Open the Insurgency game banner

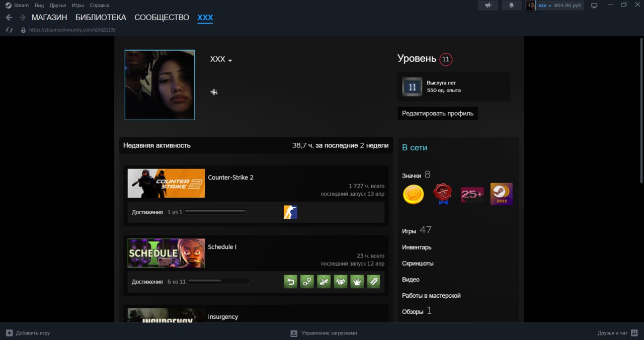coord(166,315)
